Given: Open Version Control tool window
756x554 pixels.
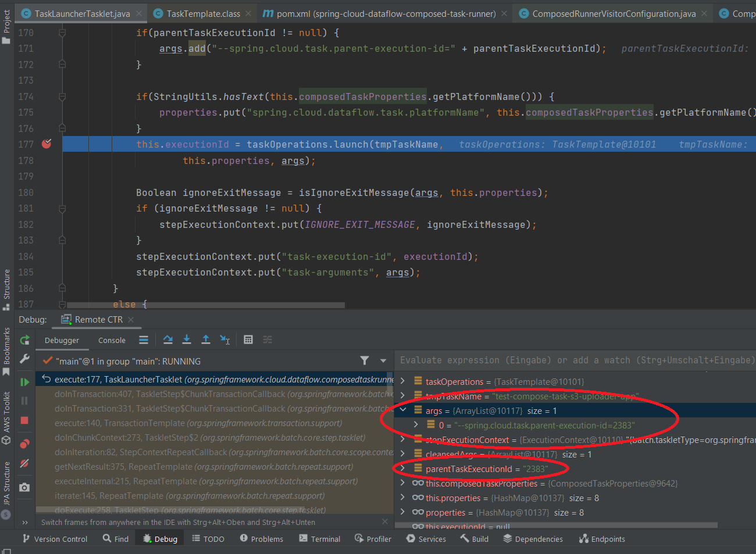Looking at the screenshot, I should (54, 539).
